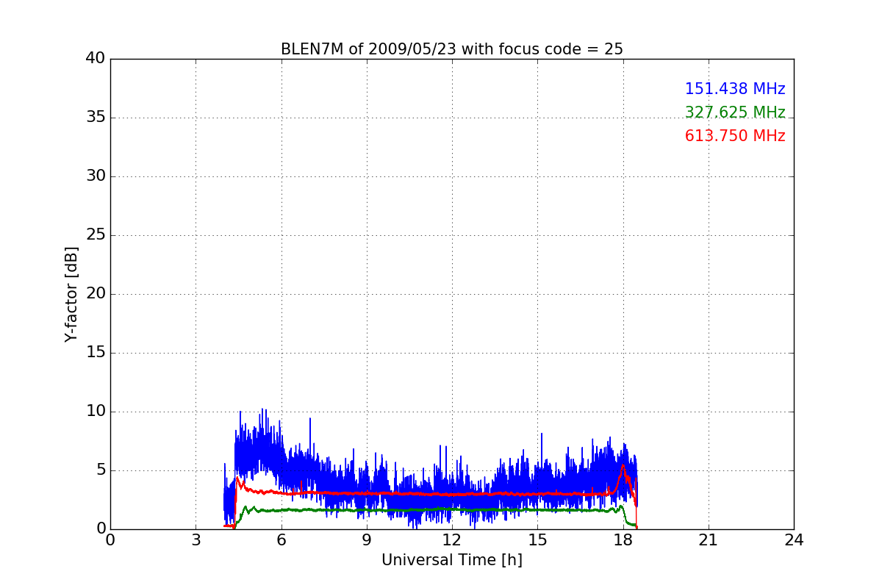Click the y-axis tick label '35'
The width and height of the screenshot is (882, 588).
96,118
